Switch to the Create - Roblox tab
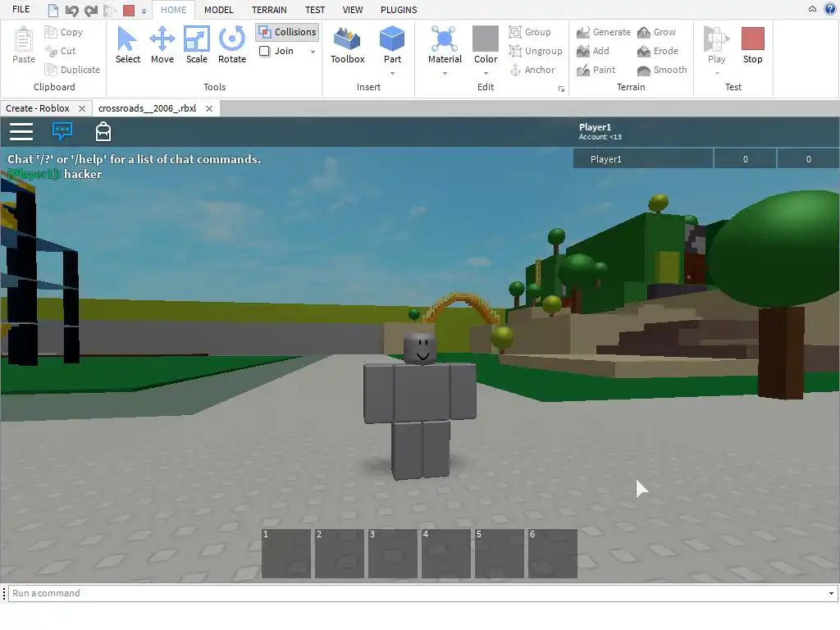 (38, 108)
